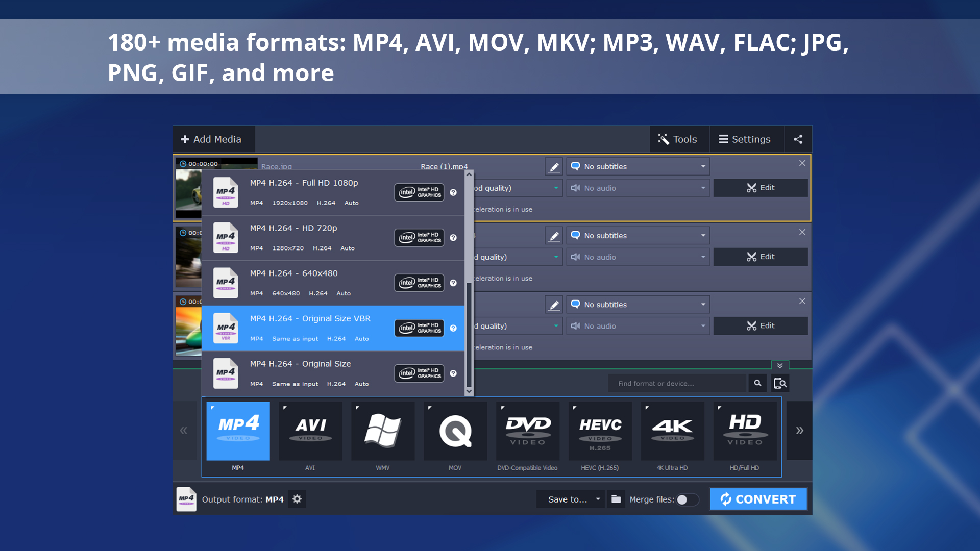Viewport: 980px width, 551px height.
Task: Open the Tools menu
Action: [x=679, y=139]
